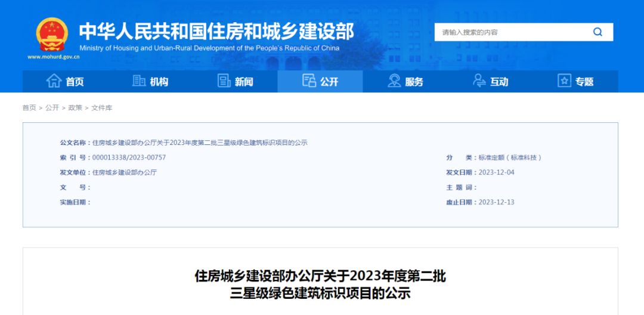The image size is (644, 315).
Task: Click the index number 000013338/2023-00757
Action: coord(129,157)
